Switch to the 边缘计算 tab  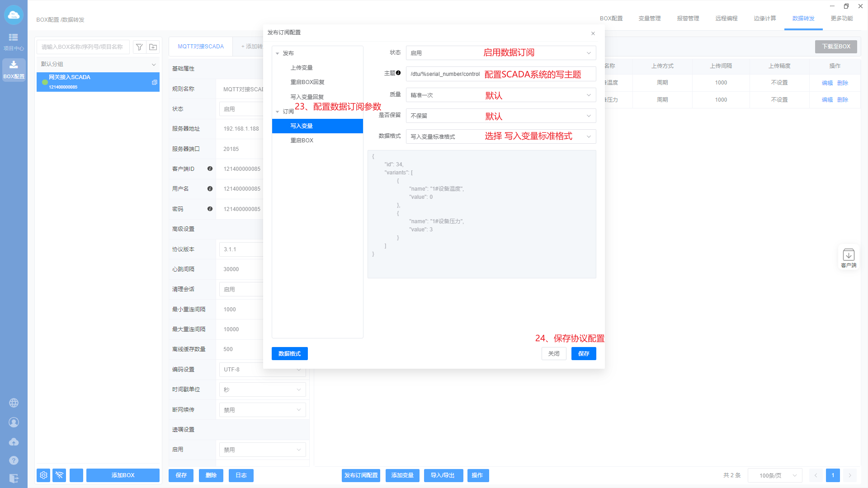tap(765, 19)
